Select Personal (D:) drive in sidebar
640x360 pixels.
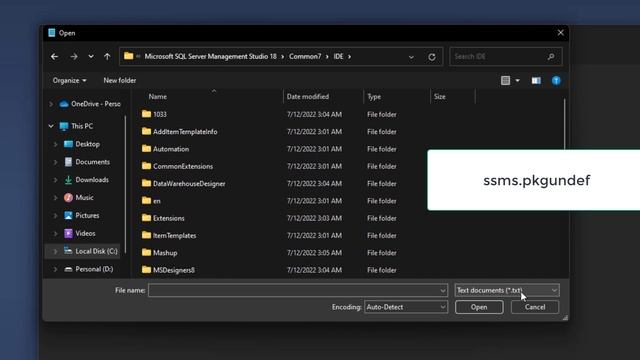pos(89,269)
